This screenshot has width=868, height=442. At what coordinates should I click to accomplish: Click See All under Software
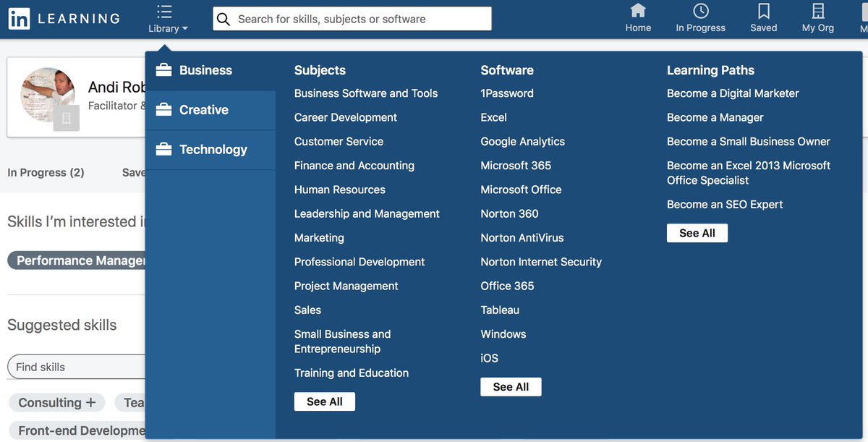click(x=511, y=387)
